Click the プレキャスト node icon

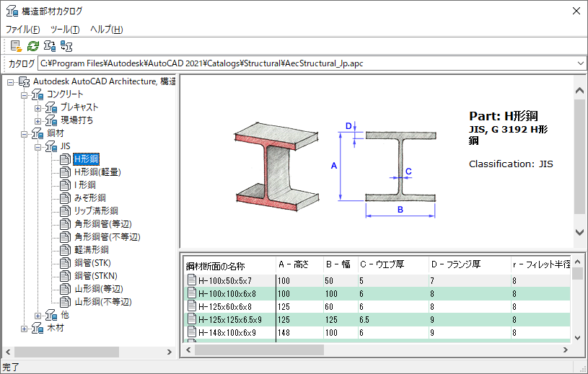51,107
